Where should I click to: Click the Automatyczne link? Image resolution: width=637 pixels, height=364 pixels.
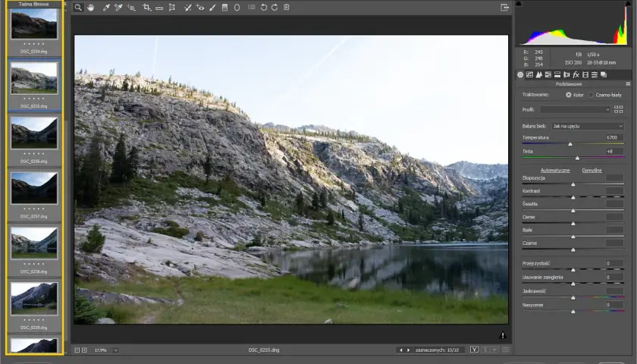555,170
